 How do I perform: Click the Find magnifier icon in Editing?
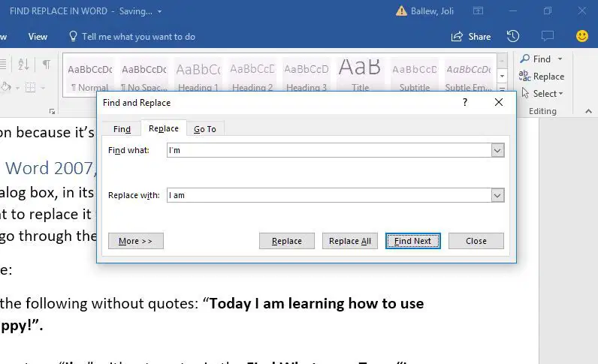click(525, 59)
